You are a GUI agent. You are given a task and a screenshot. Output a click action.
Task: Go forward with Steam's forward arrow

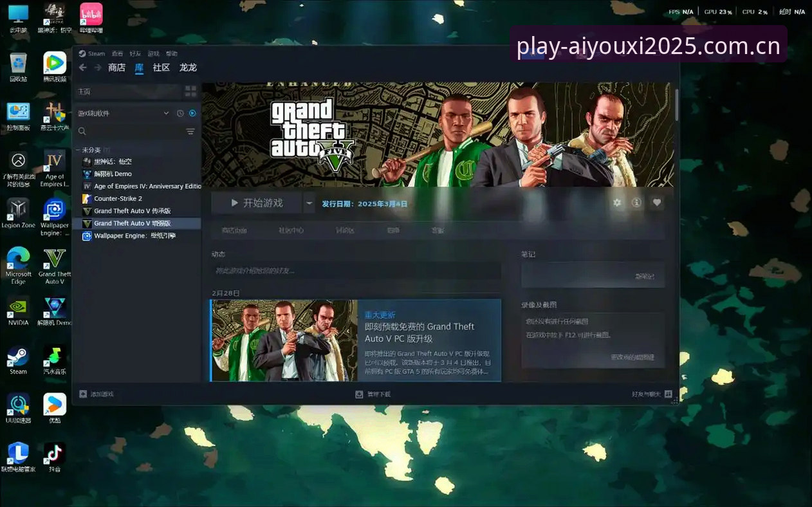click(97, 68)
